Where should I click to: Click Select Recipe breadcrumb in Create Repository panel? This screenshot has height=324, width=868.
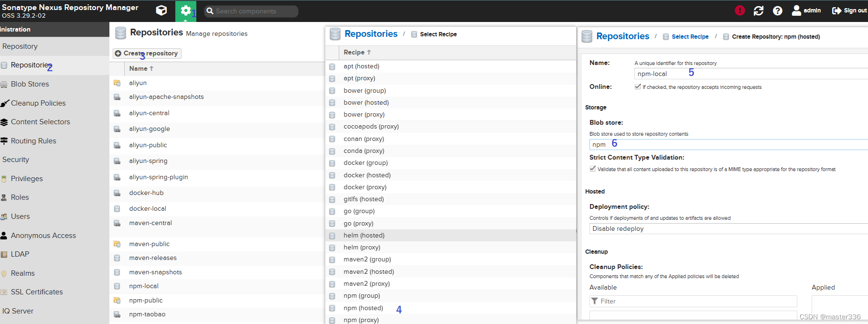690,37
